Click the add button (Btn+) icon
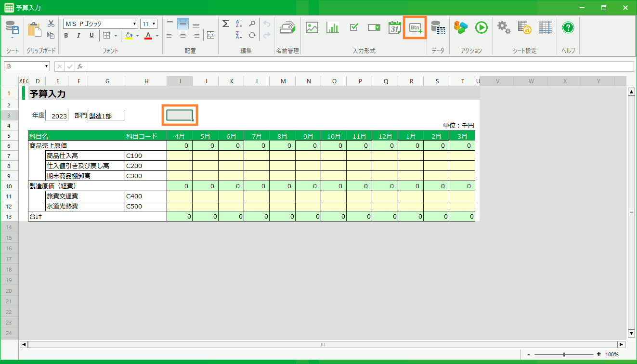Viewport: 637px width, 364px height. (x=415, y=28)
